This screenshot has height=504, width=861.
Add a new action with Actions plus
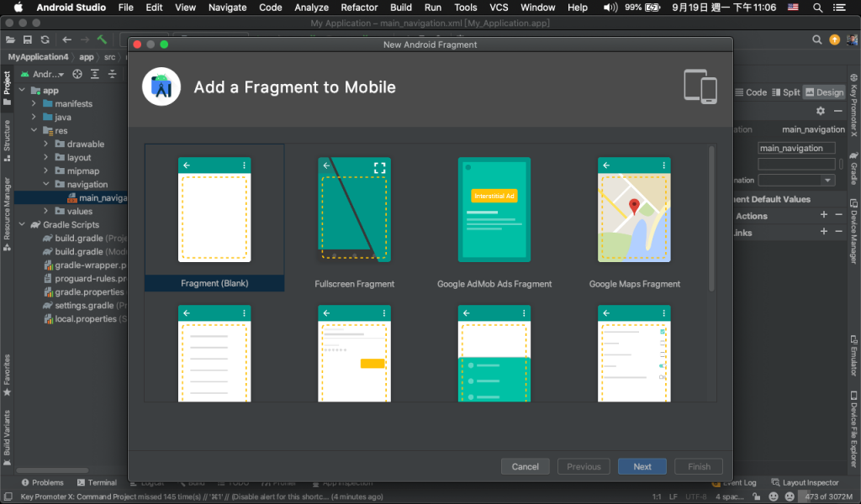tap(824, 215)
